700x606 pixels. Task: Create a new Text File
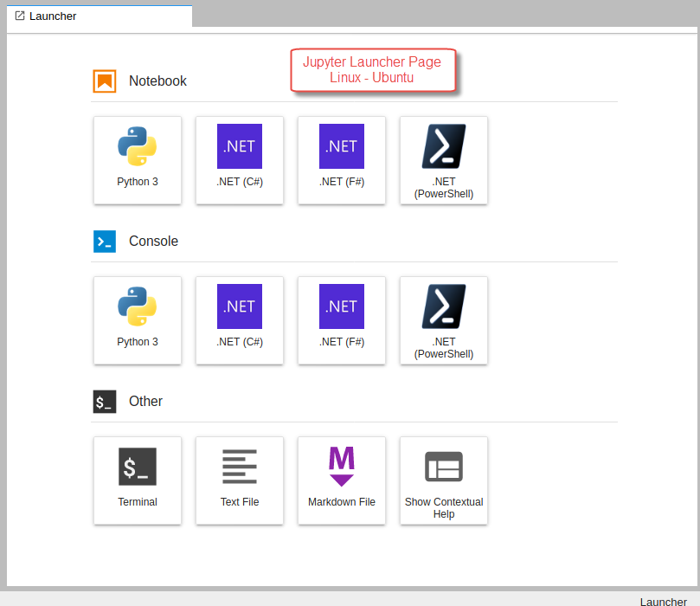[x=240, y=480]
